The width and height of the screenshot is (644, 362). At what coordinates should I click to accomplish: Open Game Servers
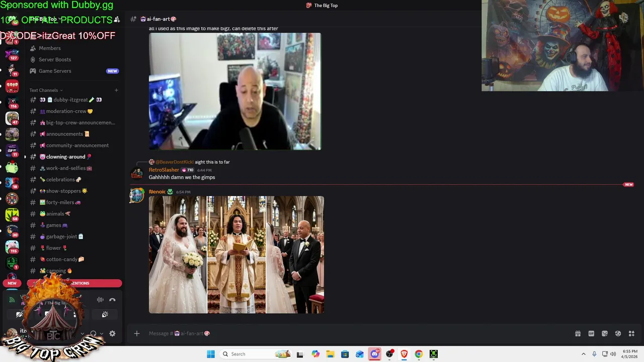click(74, 71)
